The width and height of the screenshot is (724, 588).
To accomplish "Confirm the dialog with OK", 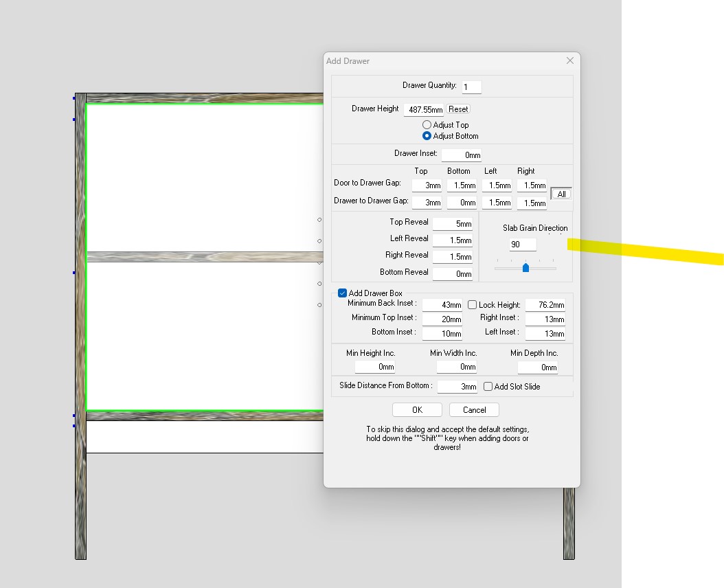I will point(417,410).
